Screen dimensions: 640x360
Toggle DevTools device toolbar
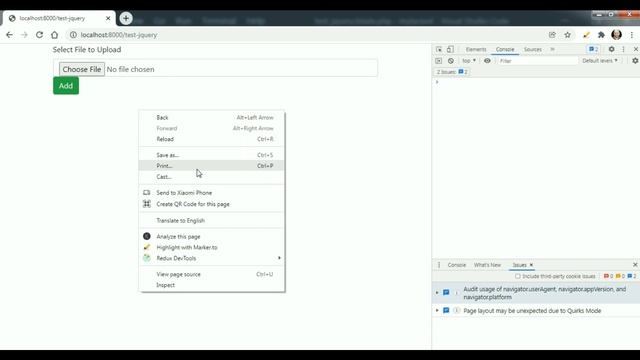(450, 49)
